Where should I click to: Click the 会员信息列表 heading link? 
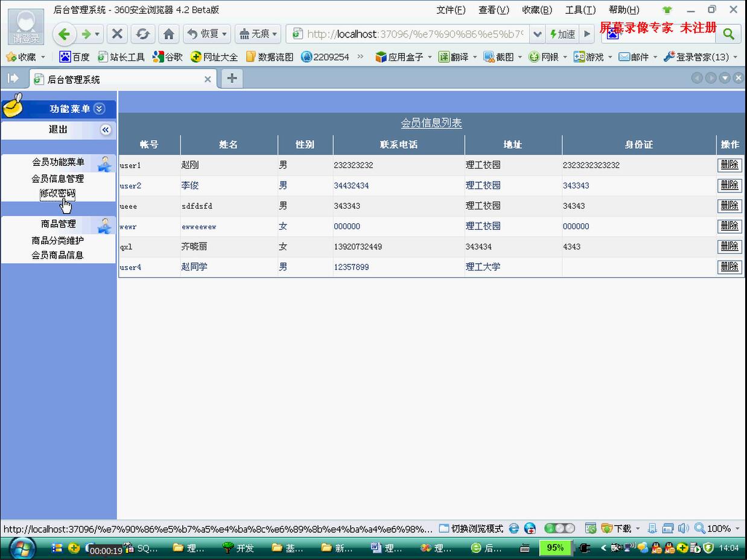(431, 123)
